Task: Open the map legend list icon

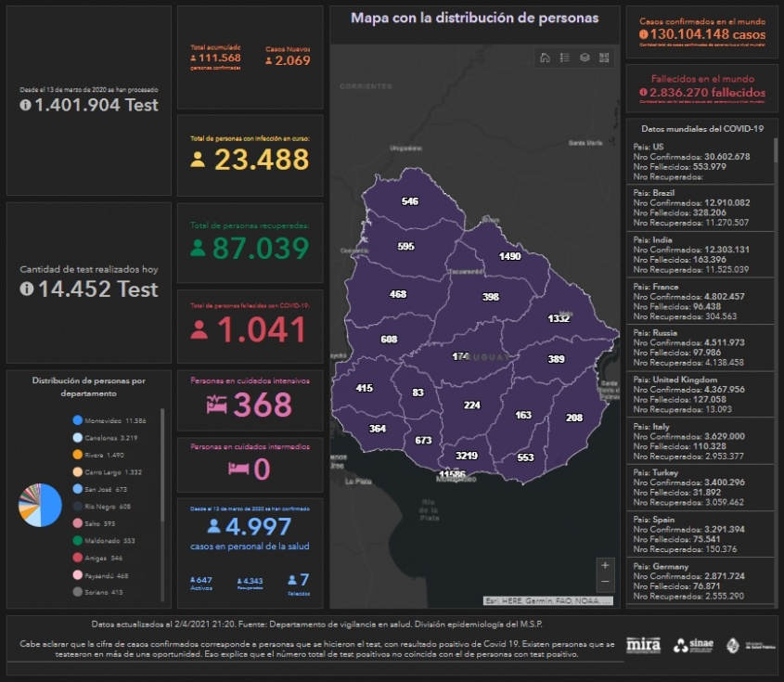Action: tap(564, 58)
